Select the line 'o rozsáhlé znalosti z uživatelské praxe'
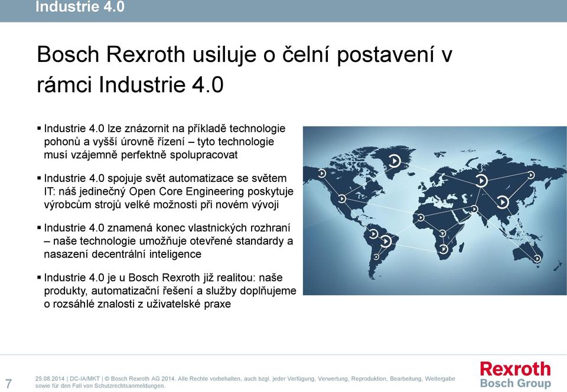Viewport: 567px width, 392px height. coord(138,304)
